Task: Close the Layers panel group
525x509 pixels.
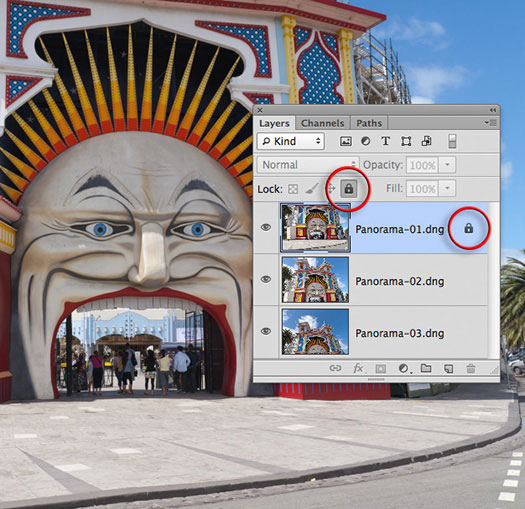Action: [x=260, y=110]
